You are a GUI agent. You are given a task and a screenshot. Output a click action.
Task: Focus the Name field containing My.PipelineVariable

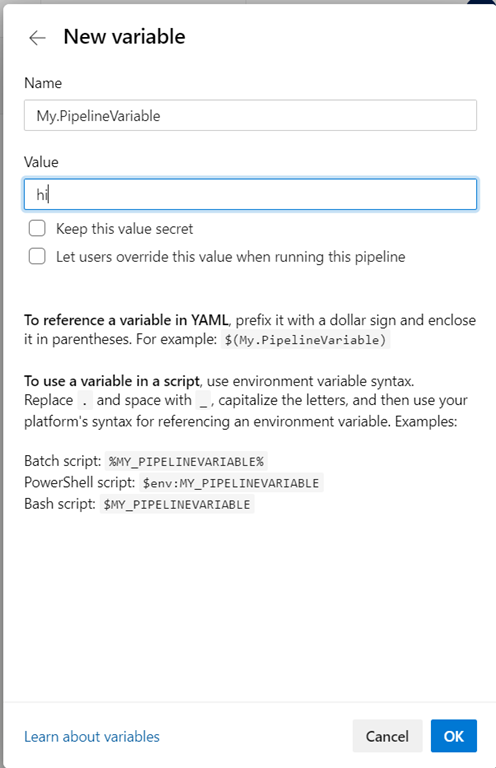(x=250, y=116)
